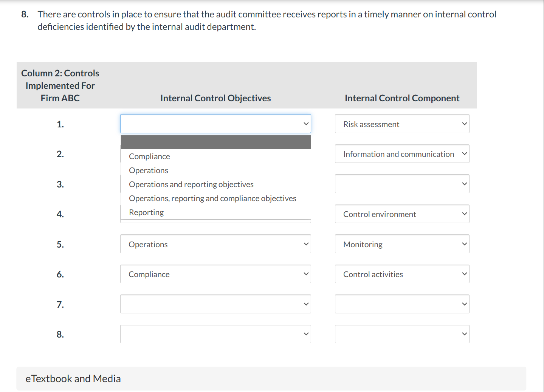Open row 8 empty component dropdown
Viewport: 544px width, 392px height.
point(402,334)
